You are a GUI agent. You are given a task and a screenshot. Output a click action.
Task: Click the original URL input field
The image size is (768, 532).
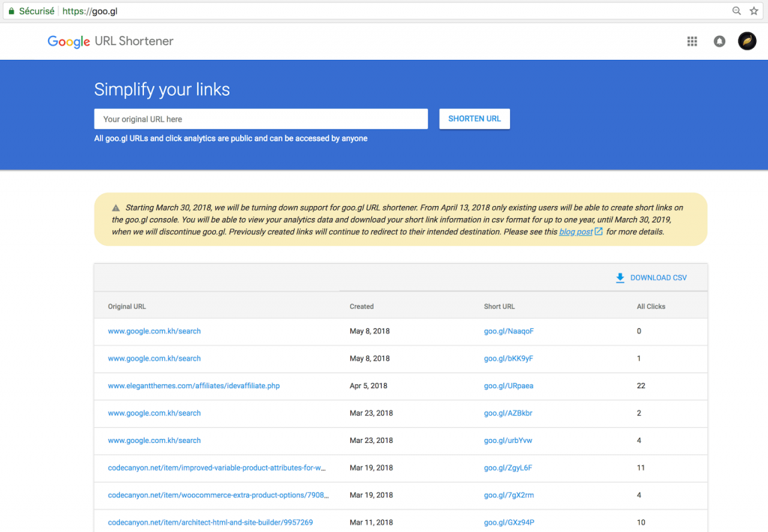(x=260, y=118)
